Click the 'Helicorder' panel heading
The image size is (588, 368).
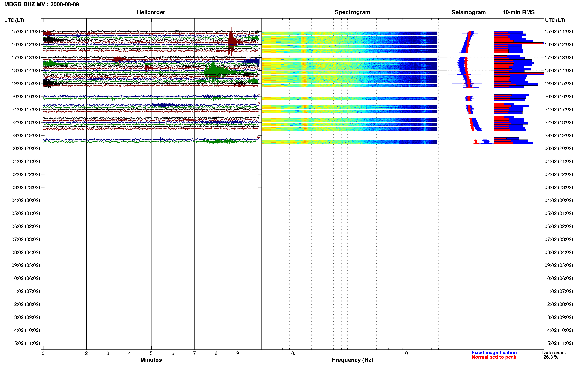click(x=151, y=12)
